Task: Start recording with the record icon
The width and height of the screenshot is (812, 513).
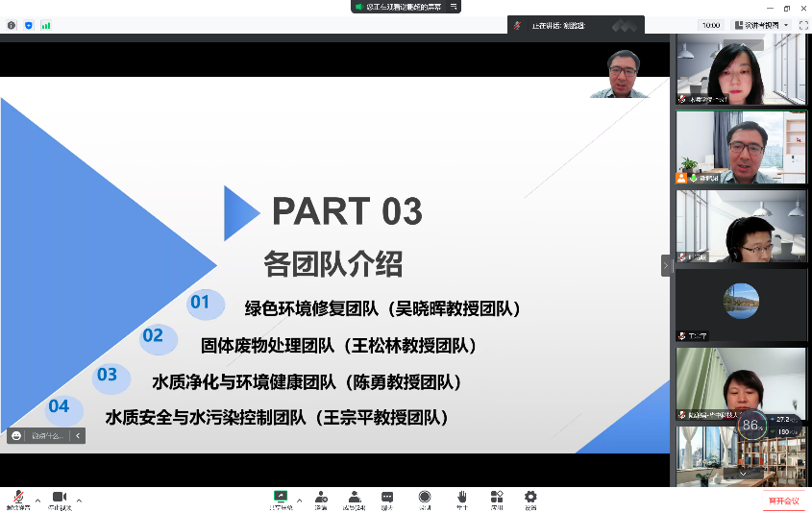Action: point(424,498)
